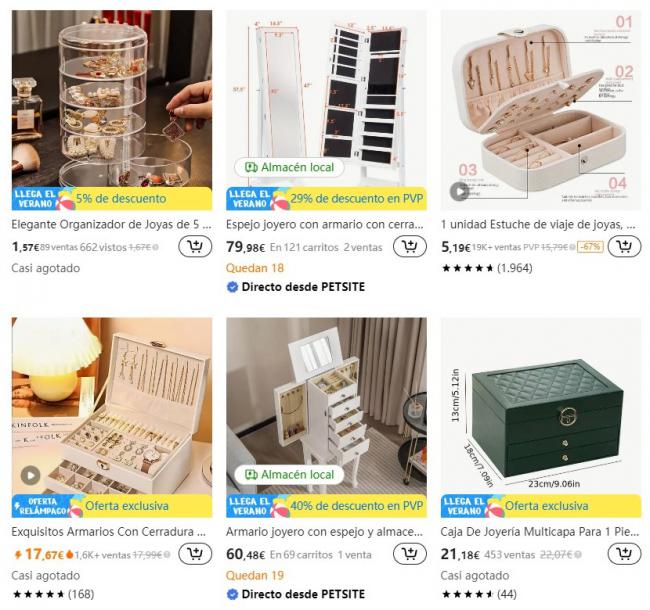Open green jewelry box product image
Viewport: 650px width, 610px height.
point(541,406)
